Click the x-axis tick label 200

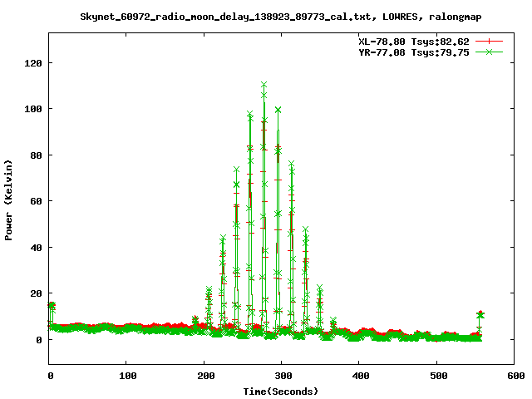click(205, 376)
